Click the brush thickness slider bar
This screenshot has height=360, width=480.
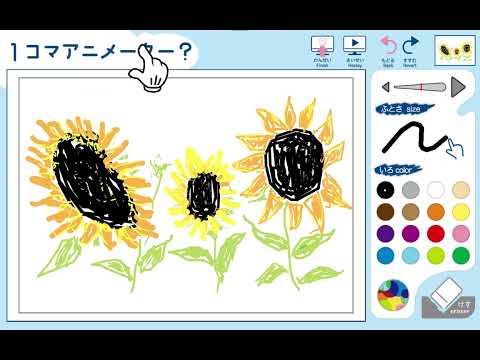point(420,87)
